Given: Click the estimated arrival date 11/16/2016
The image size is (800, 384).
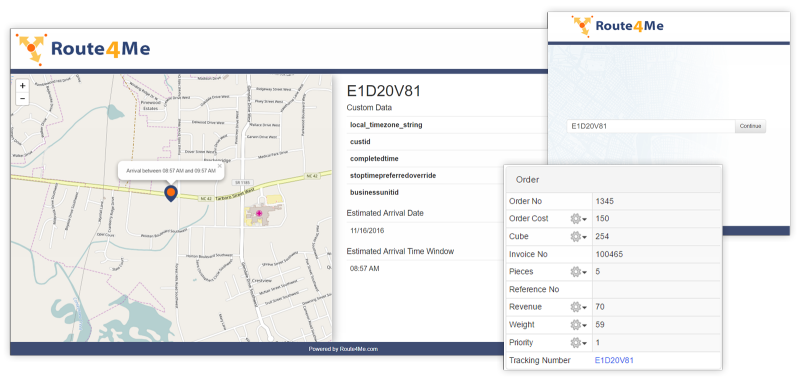Looking at the screenshot, I should pos(367,231).
